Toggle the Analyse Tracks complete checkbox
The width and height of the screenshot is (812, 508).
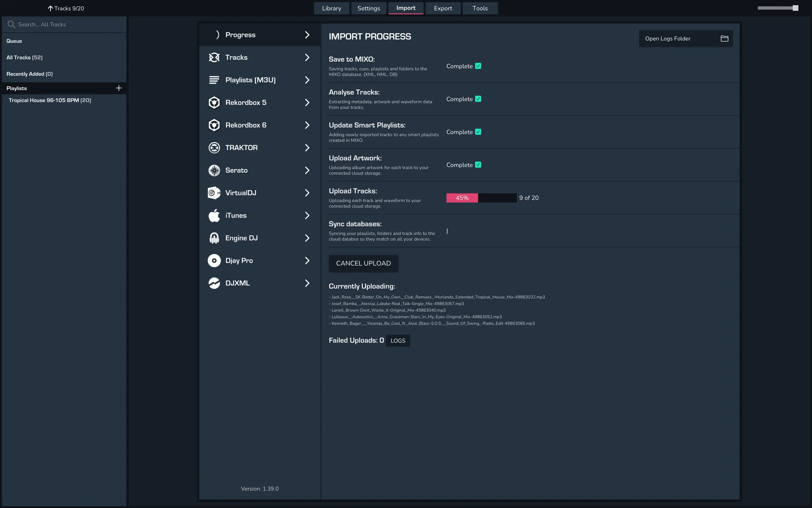[x=478, y=99]
